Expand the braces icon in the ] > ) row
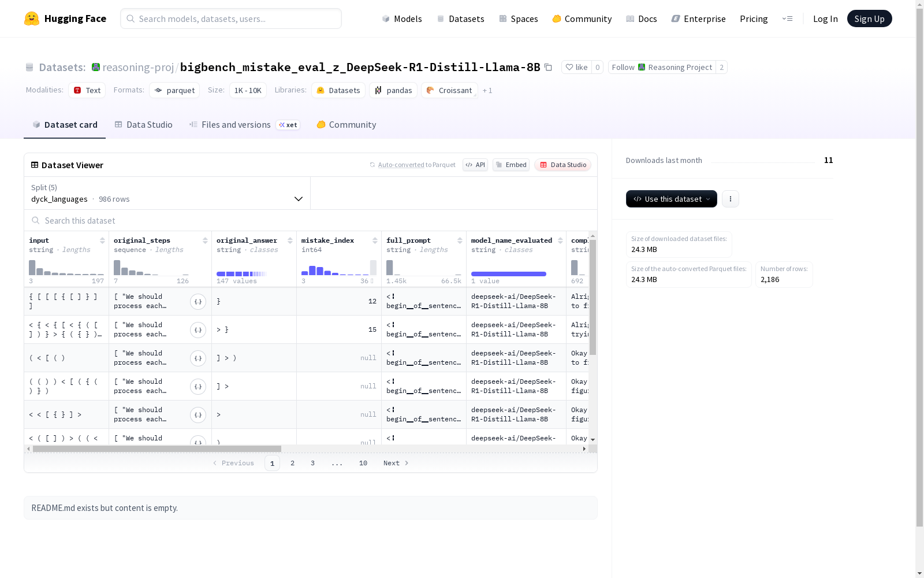This screenshot has height=578, width=924. 198,358
